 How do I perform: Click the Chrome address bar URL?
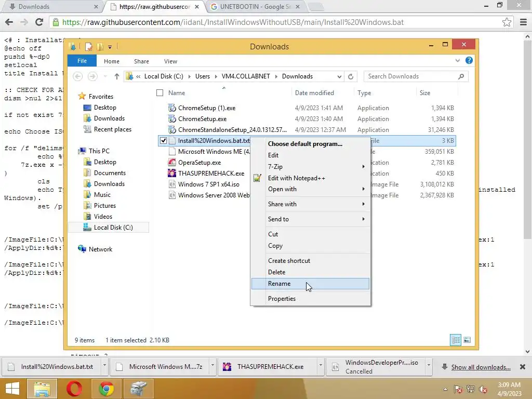pyautogui.click(x=233, y=22)
